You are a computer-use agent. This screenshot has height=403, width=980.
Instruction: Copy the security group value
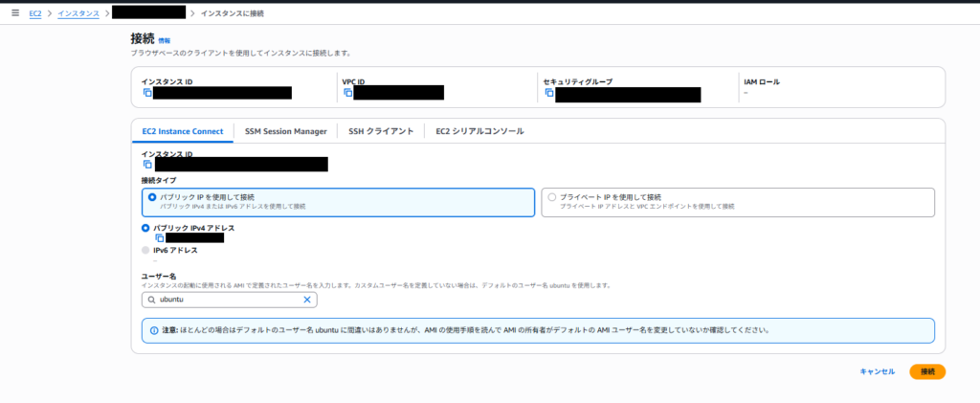[549, 93]
